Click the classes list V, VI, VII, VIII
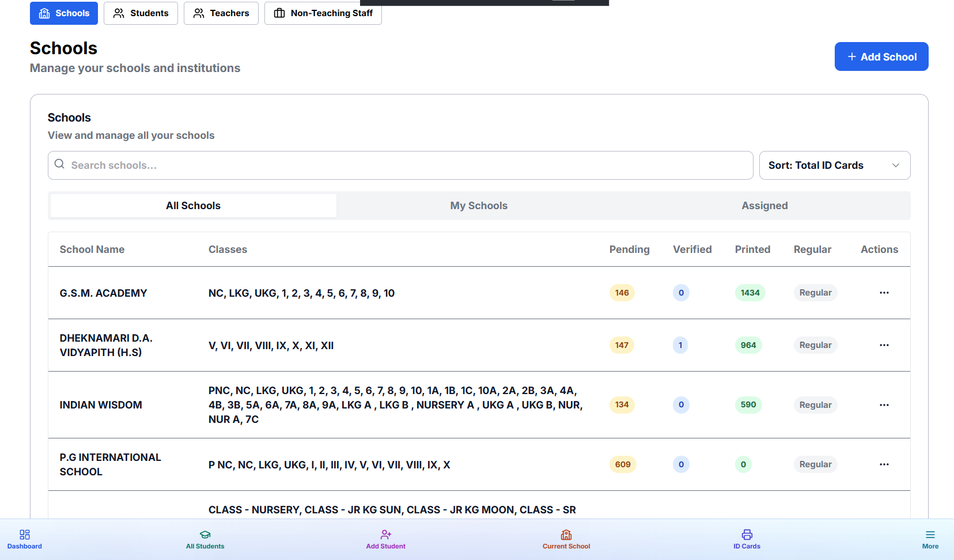Screen dimensions: 954x560 271,346
